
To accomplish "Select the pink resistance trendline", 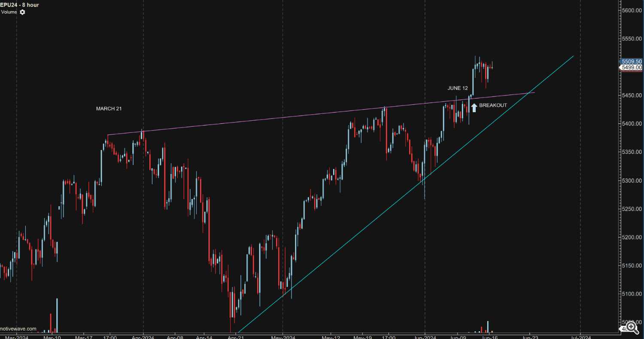I will click(258, 120).
